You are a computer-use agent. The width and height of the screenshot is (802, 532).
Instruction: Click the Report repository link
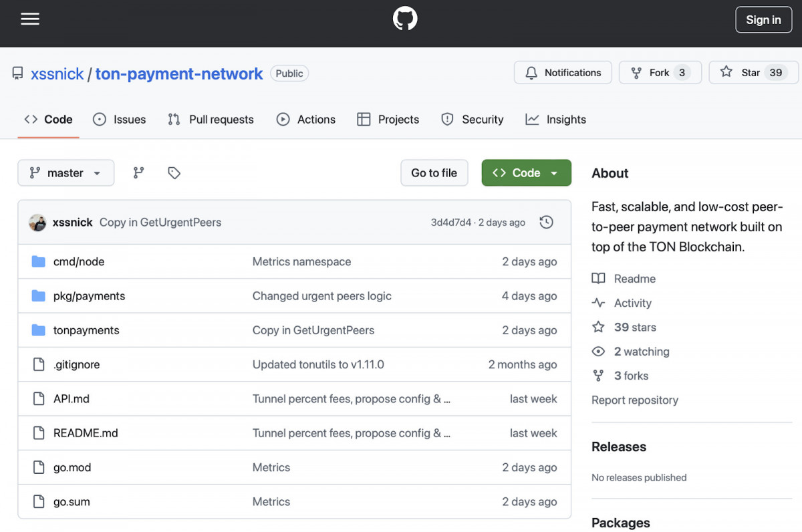(x=635, y=400)
